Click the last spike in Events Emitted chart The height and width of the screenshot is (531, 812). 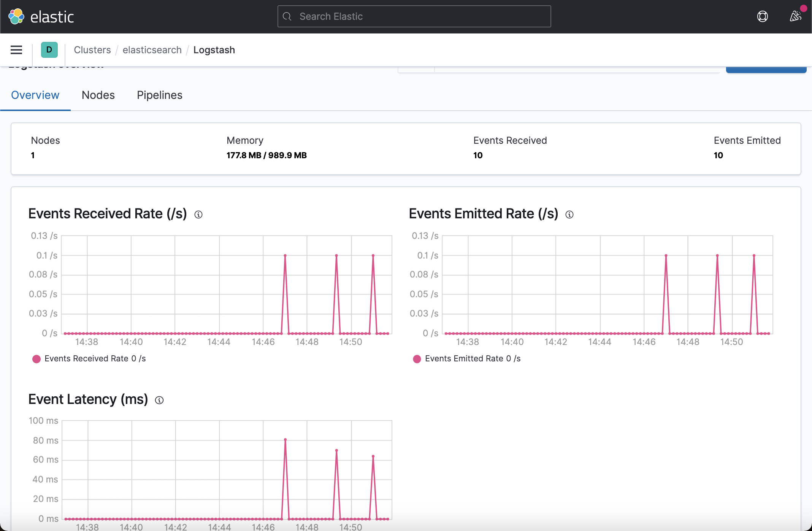(x=754, y=256)
